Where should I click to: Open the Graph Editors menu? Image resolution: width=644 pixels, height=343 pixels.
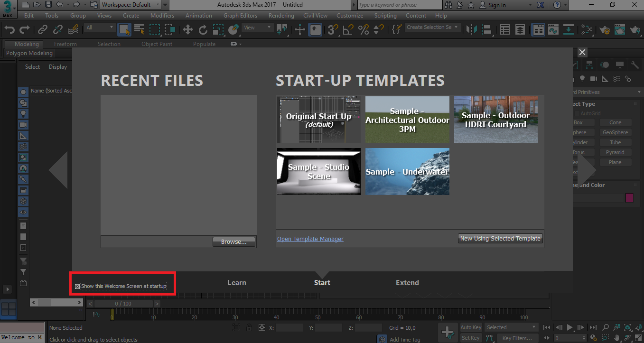pos(240,16)
